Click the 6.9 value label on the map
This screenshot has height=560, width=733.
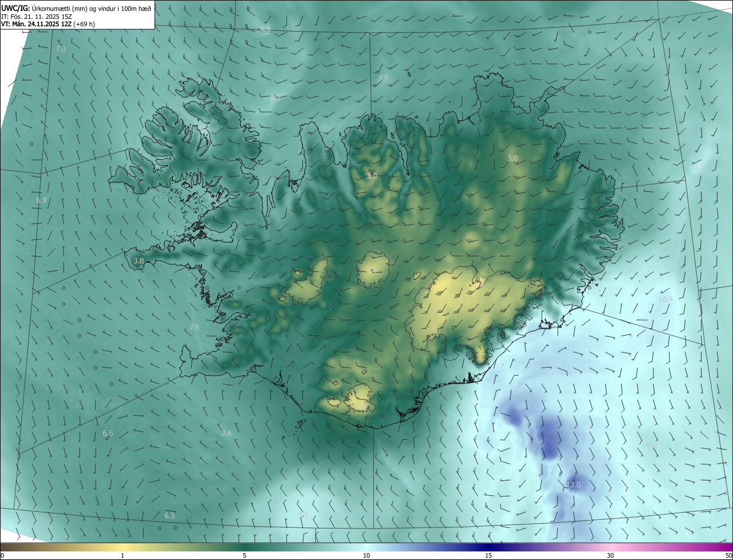(x=41, y=200)
